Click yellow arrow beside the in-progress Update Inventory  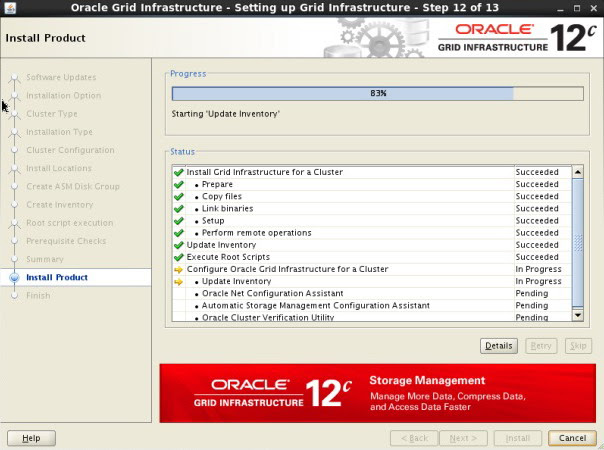tap(178, 282)
